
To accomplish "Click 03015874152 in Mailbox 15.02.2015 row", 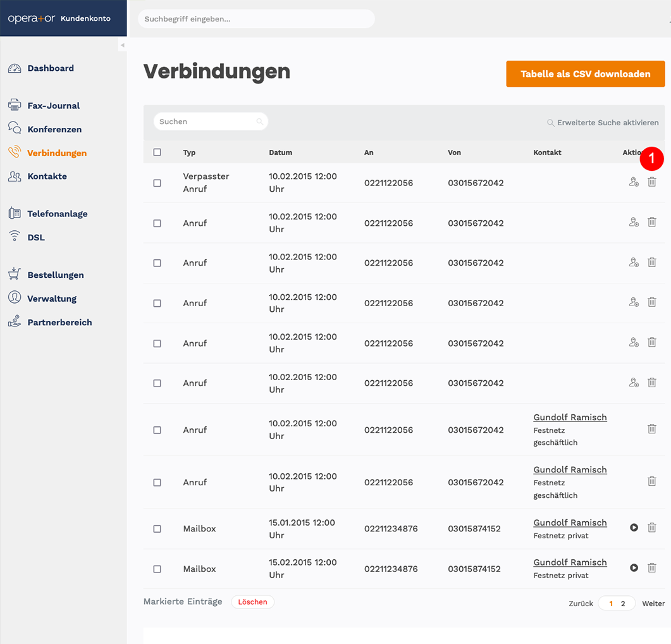I will (474, 569).
